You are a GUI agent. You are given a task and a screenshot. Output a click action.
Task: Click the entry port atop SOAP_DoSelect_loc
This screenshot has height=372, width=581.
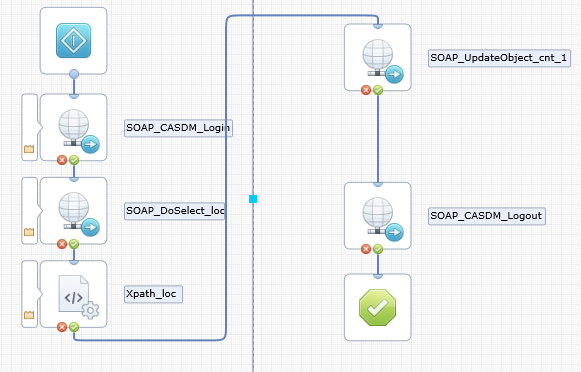[x=74, y=179]
